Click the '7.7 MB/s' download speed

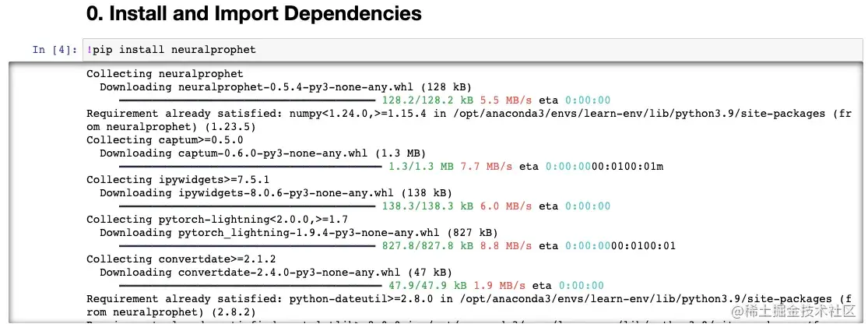[487, 166]
